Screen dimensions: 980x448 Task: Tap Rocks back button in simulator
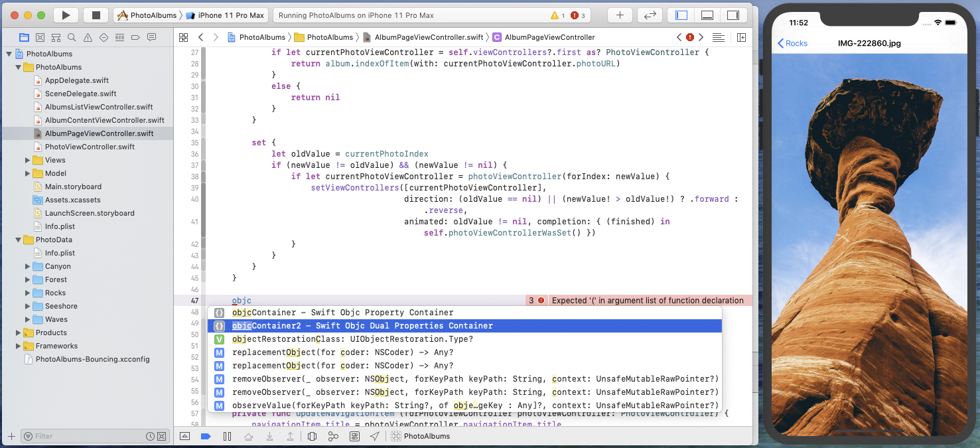click(x=792, y=43)
